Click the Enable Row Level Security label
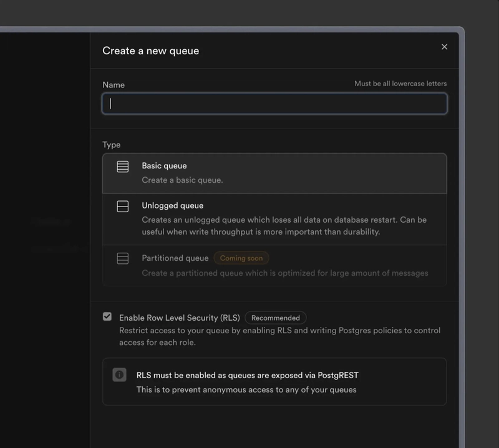This screenshot has width=499, height=448. [x=179, y=318]
